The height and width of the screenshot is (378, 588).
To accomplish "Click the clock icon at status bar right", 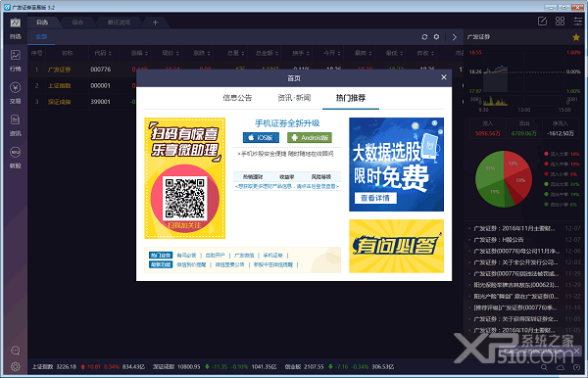I will (x=577, y=367).
